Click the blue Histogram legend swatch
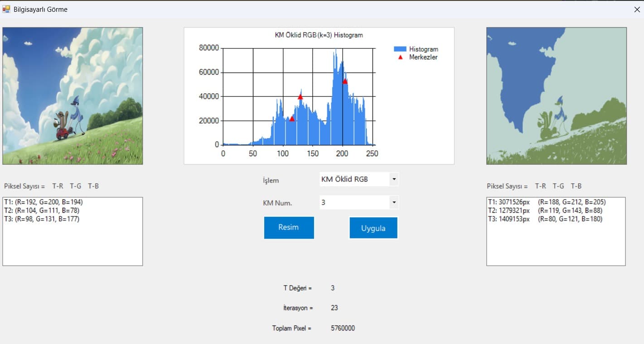This screenshot has height=344, width=644. 400,49
